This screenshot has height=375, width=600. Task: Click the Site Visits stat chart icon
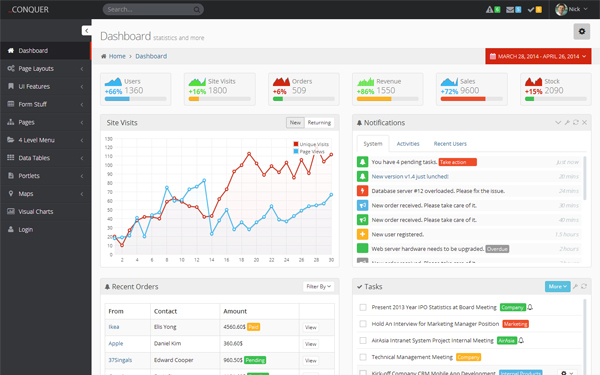pyautogui.click(x=197, y=82)
